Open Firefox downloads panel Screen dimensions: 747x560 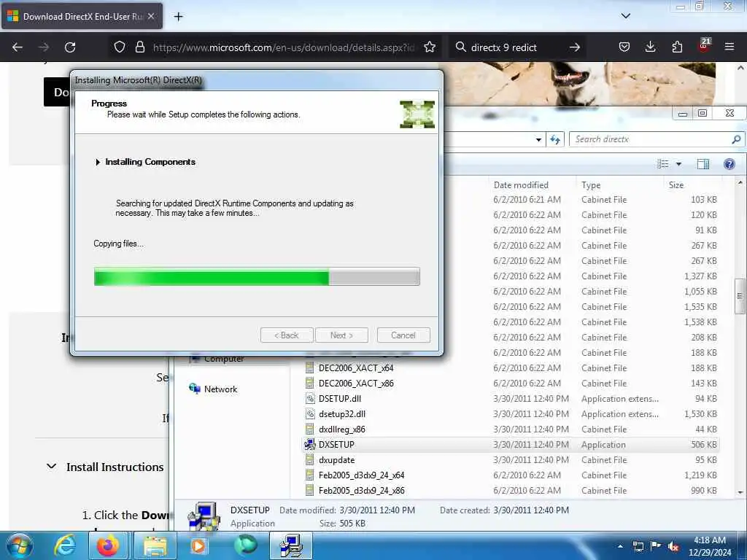pos(650,47)
